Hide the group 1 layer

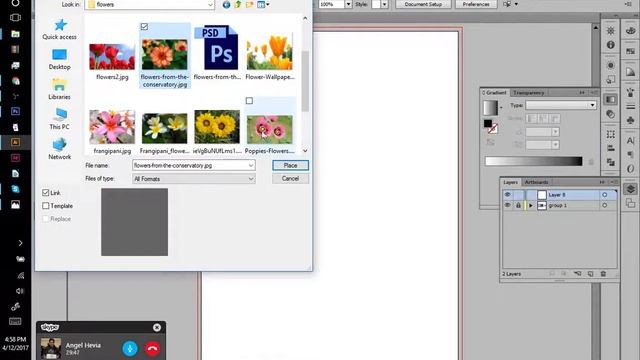(507, 205)
